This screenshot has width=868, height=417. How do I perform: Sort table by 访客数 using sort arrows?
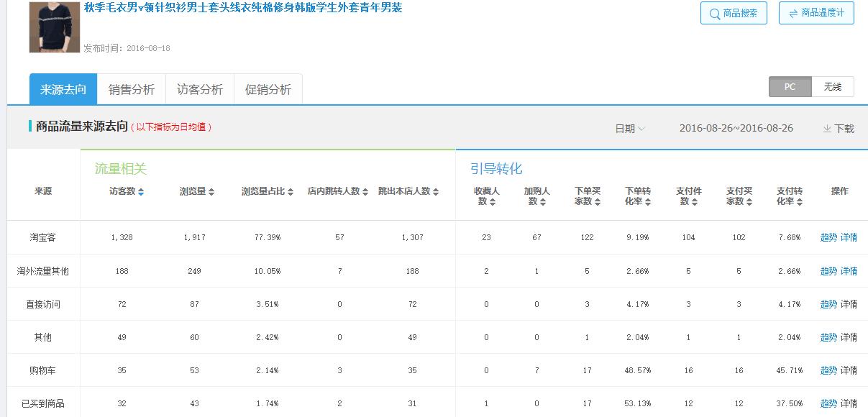tap(141, 193)
